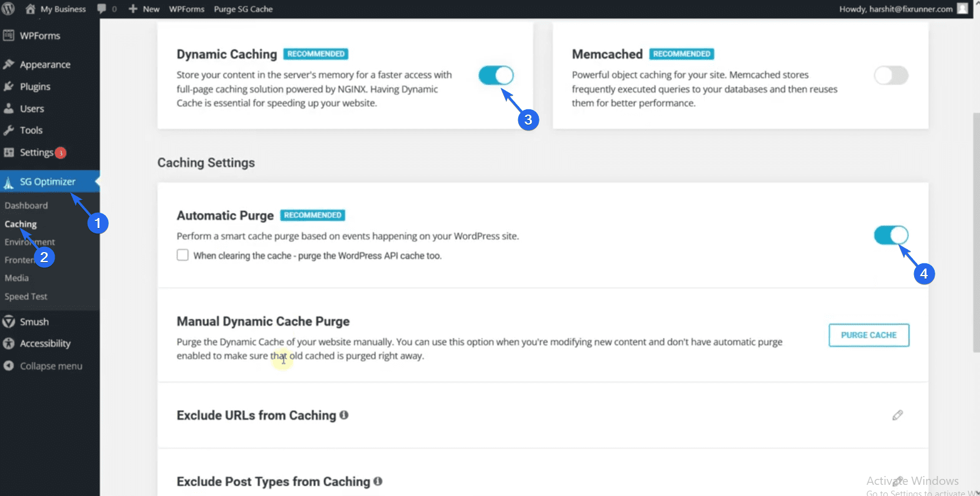Viewport: 980px width, 496px height.
Task: Open comments bubble icon in admin bar
Action: [102, 9]
